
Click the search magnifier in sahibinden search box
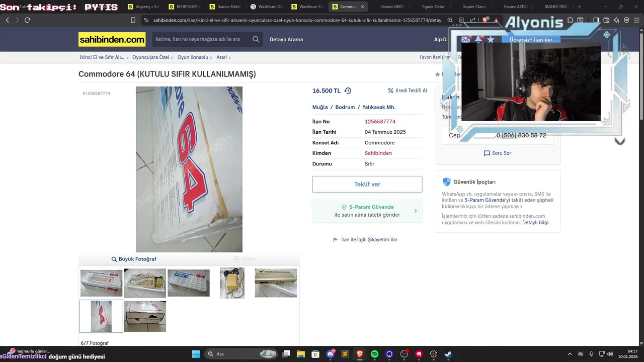(x=256, y=39)
